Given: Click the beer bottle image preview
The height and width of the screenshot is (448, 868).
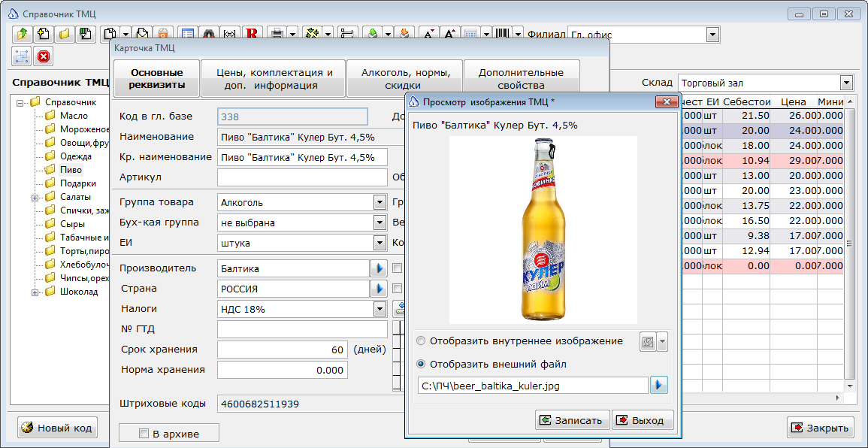Looking at the screenshot, I should [543, 230].
